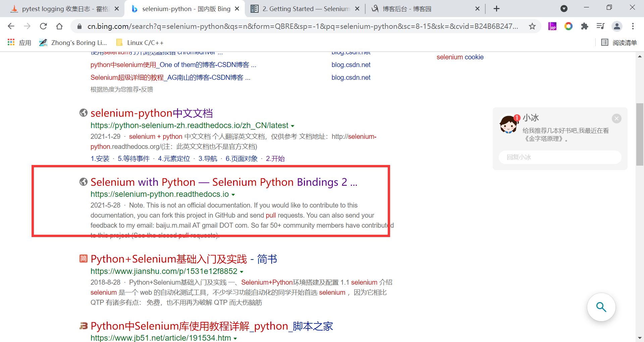Viewport: 644px width, 342px height.
Task: Open the 2.开始 sublink
Action: (x=275, y=159)
